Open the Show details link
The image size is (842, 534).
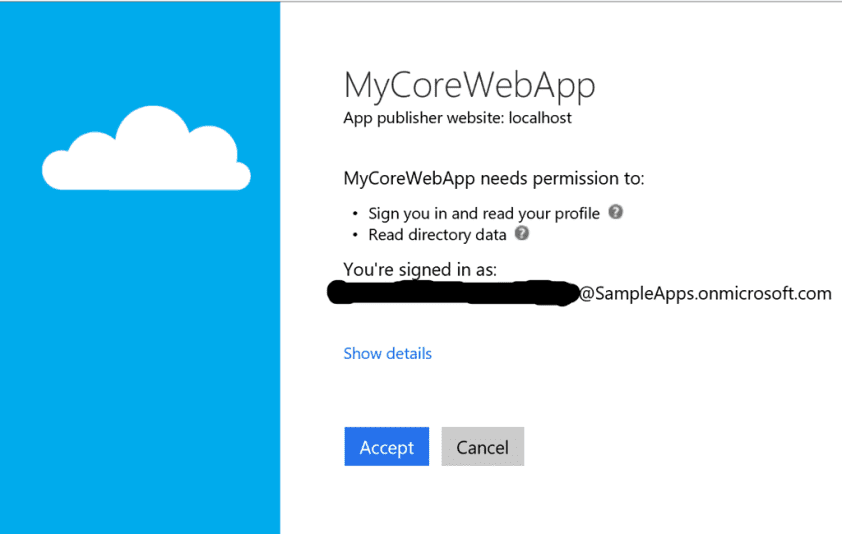point(388,353)
